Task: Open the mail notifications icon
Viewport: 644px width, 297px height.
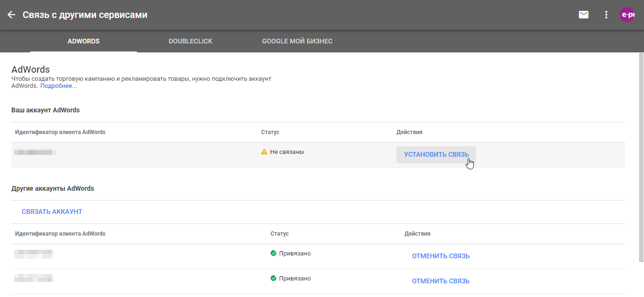Action: [x=584, y=15]
